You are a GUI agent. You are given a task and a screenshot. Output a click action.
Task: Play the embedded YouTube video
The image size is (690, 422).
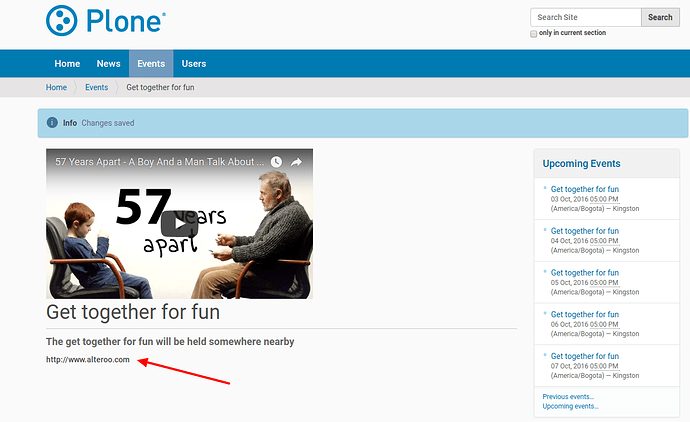click(179, 224)
